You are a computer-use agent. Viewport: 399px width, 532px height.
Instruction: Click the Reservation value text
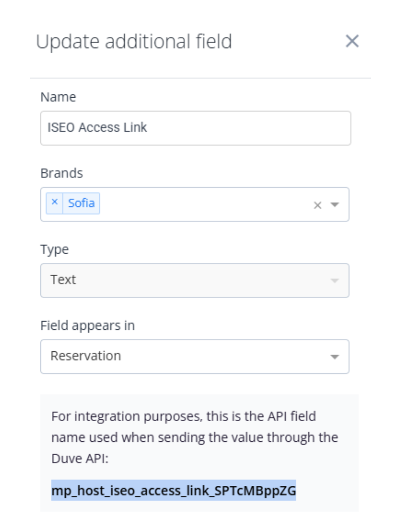pos(86,356)
